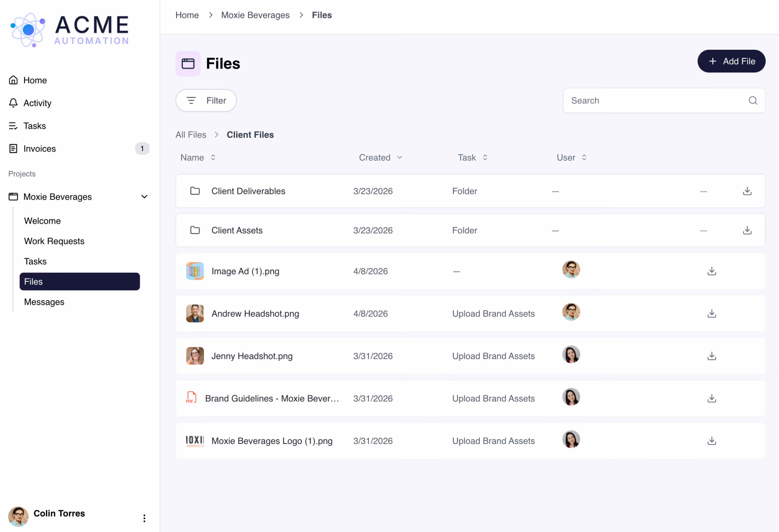Image resolution: width=779 pixels, height=532 pixels.
Task: Download the Client Assets folder
Action: click(747, 230)
